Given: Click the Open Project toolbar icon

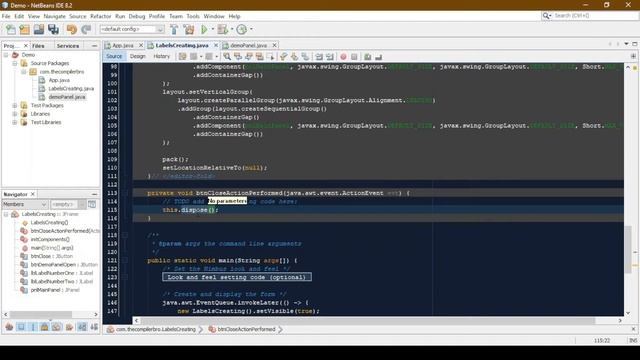Looking at the screenshot, I should pyautogui.click(x=39, y=29).
